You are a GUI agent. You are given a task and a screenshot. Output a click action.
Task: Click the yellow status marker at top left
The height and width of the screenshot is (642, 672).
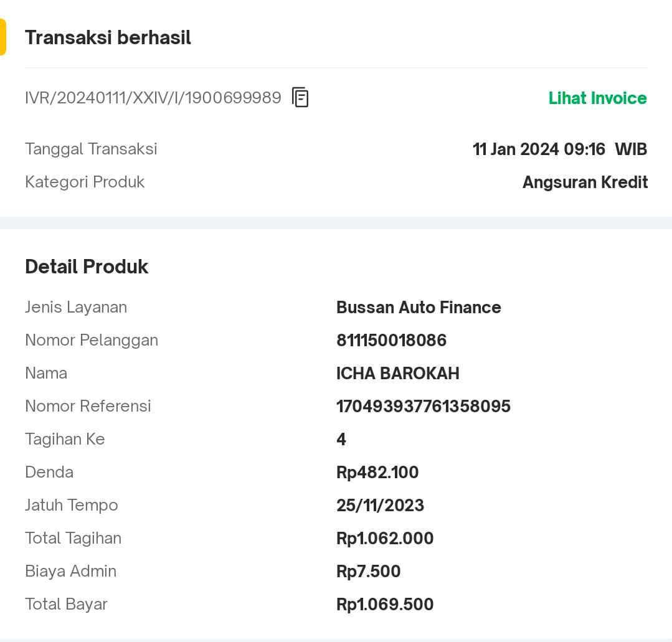[2, 37]
